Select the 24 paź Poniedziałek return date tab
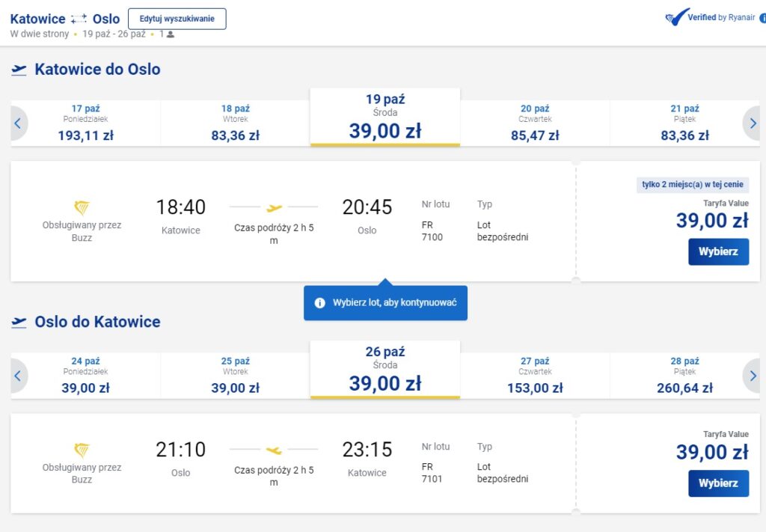The width and height of the screenshot is (766, 532). pyautogui.click(x=85, y=376)
